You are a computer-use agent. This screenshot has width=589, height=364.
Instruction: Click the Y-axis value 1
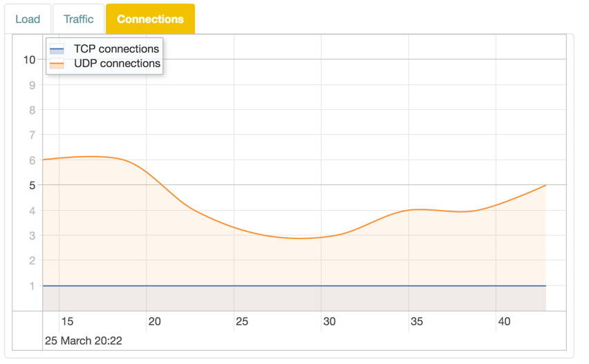pyautogui.click(x=31, y=286)
